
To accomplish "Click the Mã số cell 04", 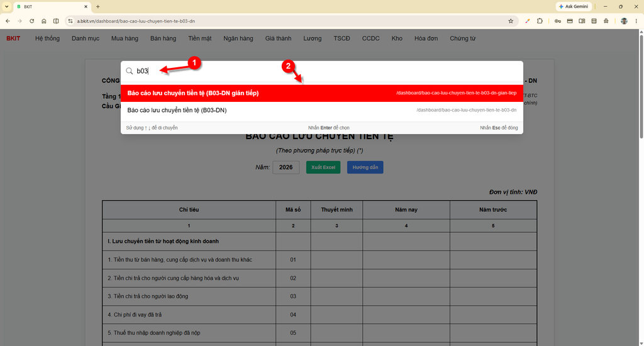I will [293, 315].
